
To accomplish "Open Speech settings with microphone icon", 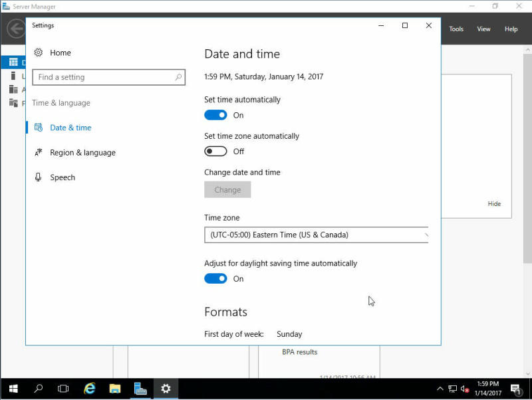I will [x=63, y=177].
